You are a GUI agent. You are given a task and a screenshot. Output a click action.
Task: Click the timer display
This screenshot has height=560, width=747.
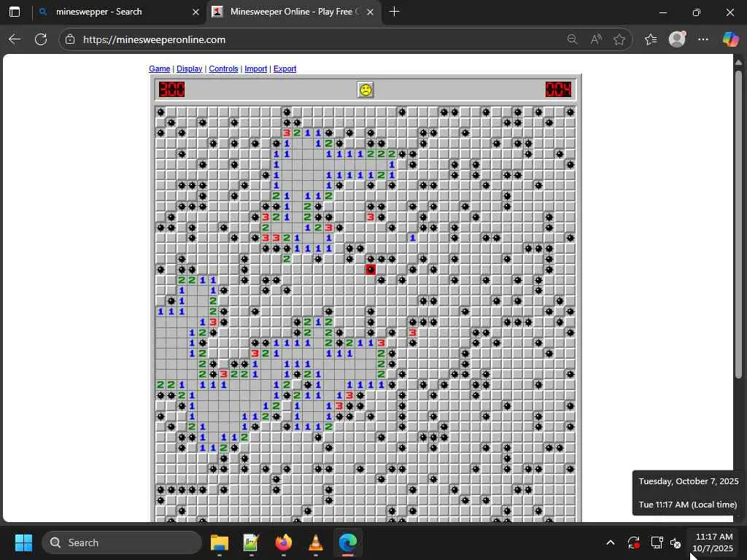(558, 90)
